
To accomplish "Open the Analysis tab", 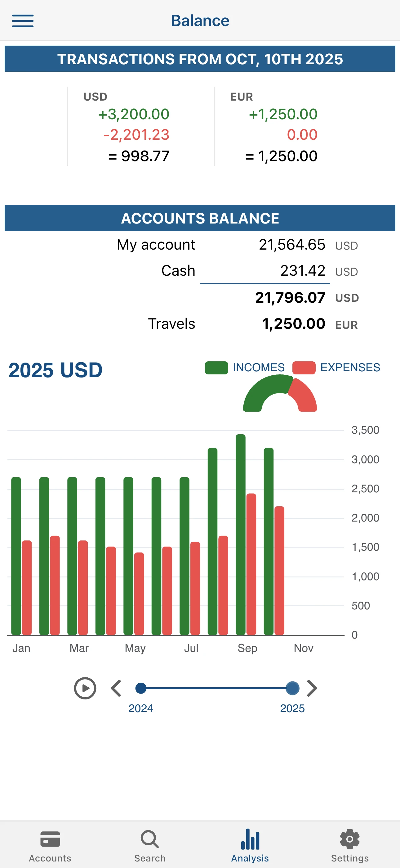I will [250, 845].
